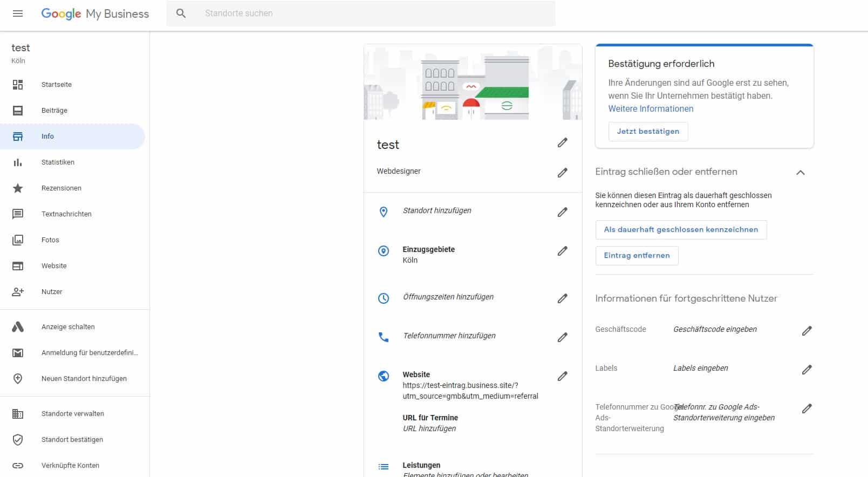The height and width of the screenshot is (477, 868).
Task: Open Beiträge in sidebar
Action: tap(54, 111)
